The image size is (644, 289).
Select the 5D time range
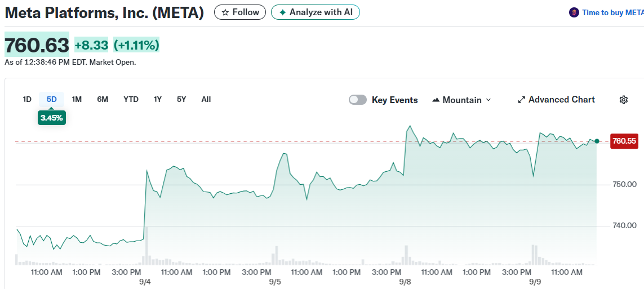click(x=52, y=99)
